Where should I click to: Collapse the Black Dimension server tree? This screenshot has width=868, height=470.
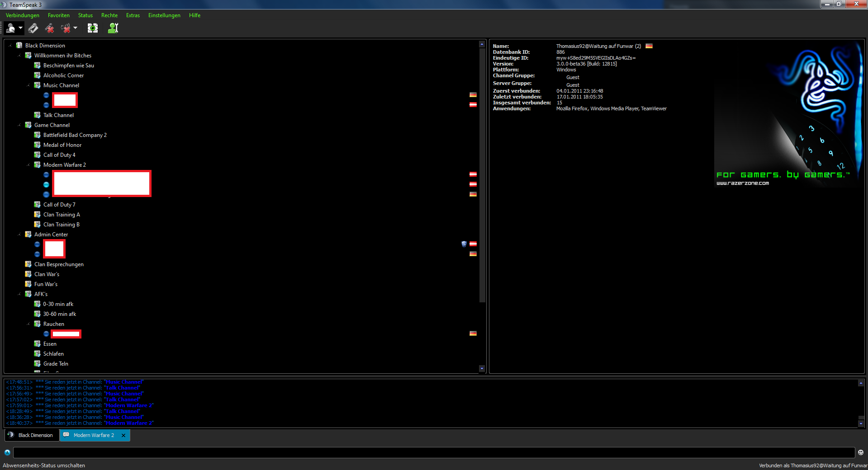coord(10,46)
